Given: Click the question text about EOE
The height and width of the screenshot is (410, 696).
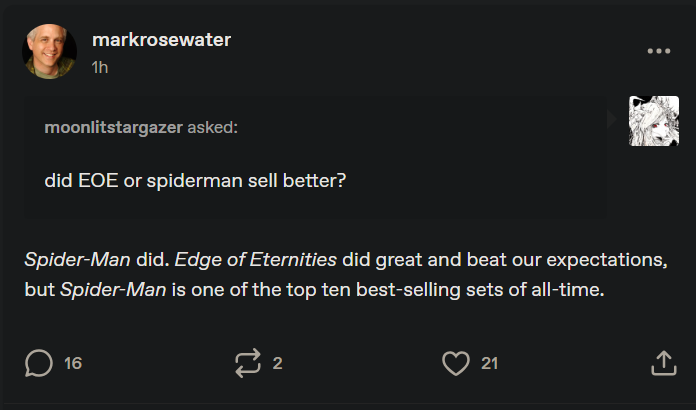Looking at the screenshot, I should tap(196, 181).
